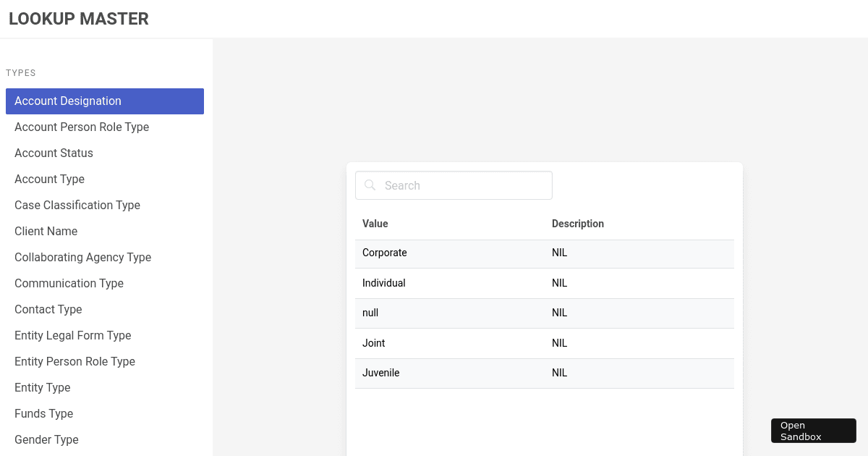The image size is (868, 456).
Task: View Contact Type lookup values
Action: coord(48,309)
